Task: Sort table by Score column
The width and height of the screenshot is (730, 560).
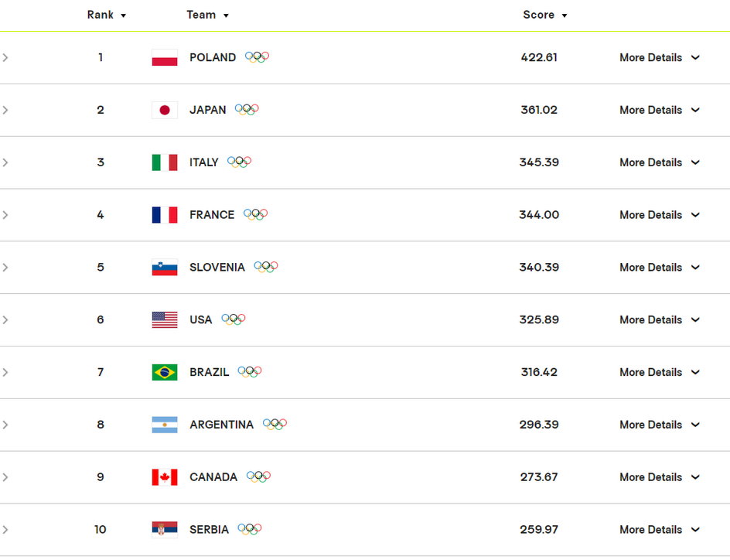Action: 544,15
